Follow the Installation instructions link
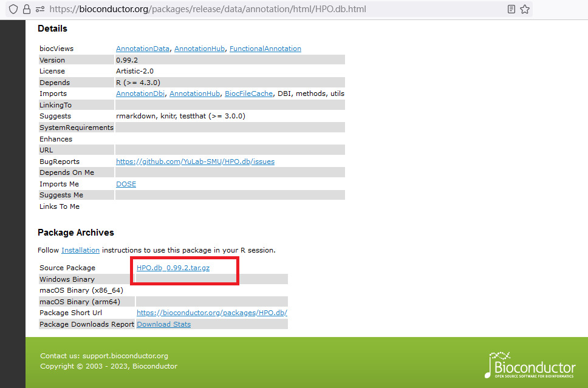This screenshot has height=388, width=588. 80,250
